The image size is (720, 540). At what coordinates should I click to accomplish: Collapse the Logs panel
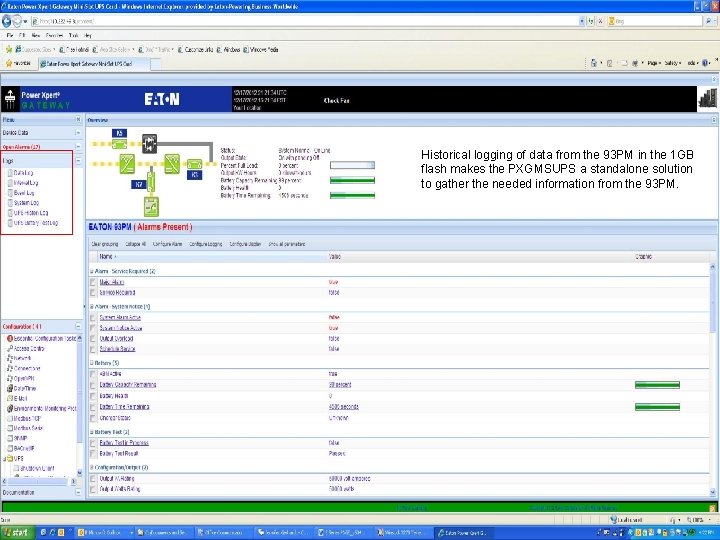[x=78, y=161]
